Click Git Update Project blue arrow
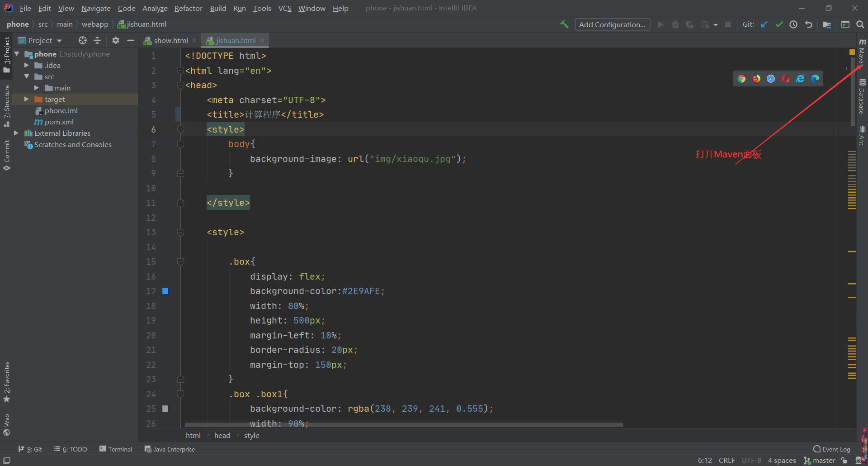 coord(764,24)
